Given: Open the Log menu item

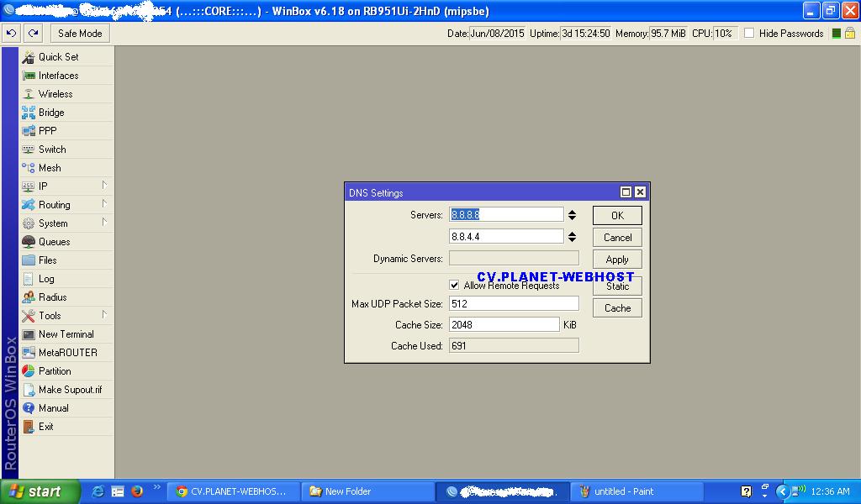Looking at the screenshot, I should pyautogui.click(x=46, y=279).
